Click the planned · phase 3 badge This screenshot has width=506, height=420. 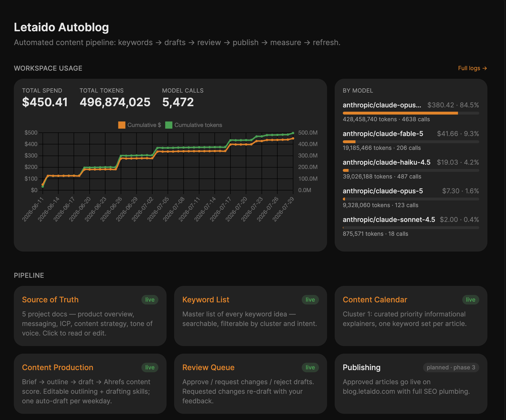pos(451,367)
